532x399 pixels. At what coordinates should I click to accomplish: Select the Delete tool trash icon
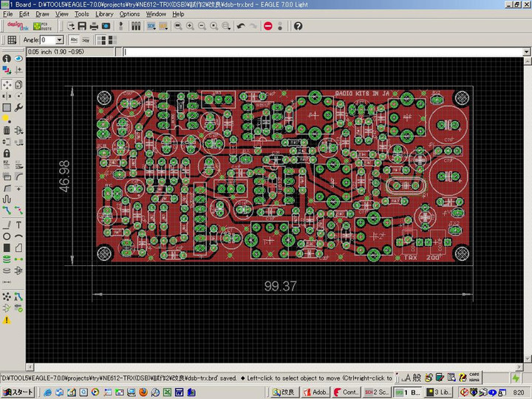point(7,131)
